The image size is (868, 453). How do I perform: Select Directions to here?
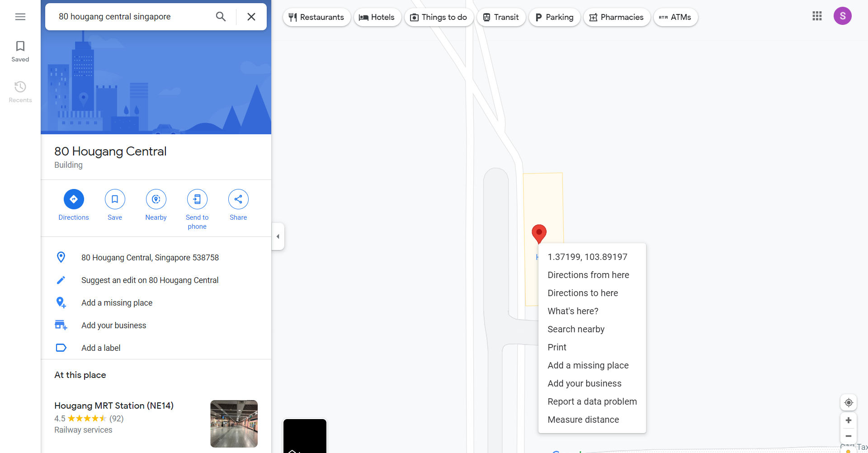(x=592, y=293)
